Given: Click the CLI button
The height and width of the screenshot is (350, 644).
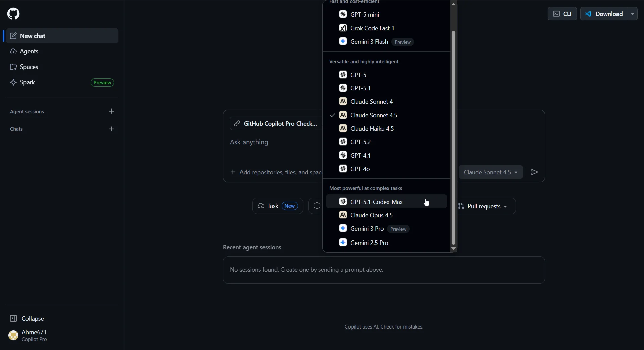Looking at the screenshot, I should coord(562,14).
